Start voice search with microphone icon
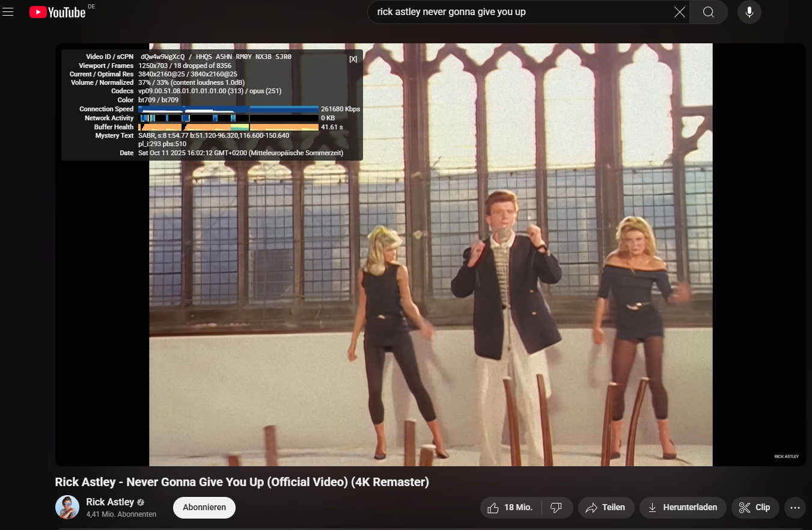Screen dimensions: 812x530 [x=749, y=12]
